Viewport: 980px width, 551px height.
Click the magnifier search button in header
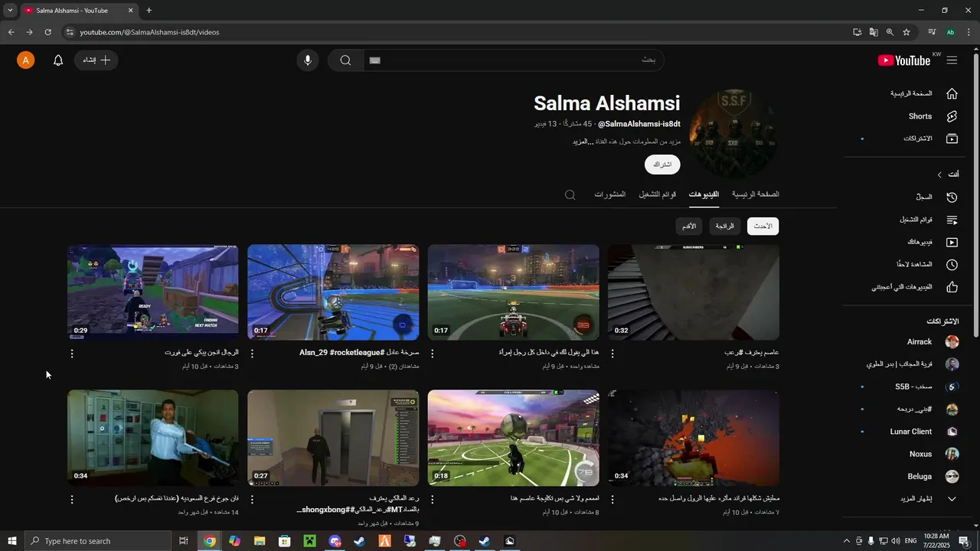pos(345,60)
